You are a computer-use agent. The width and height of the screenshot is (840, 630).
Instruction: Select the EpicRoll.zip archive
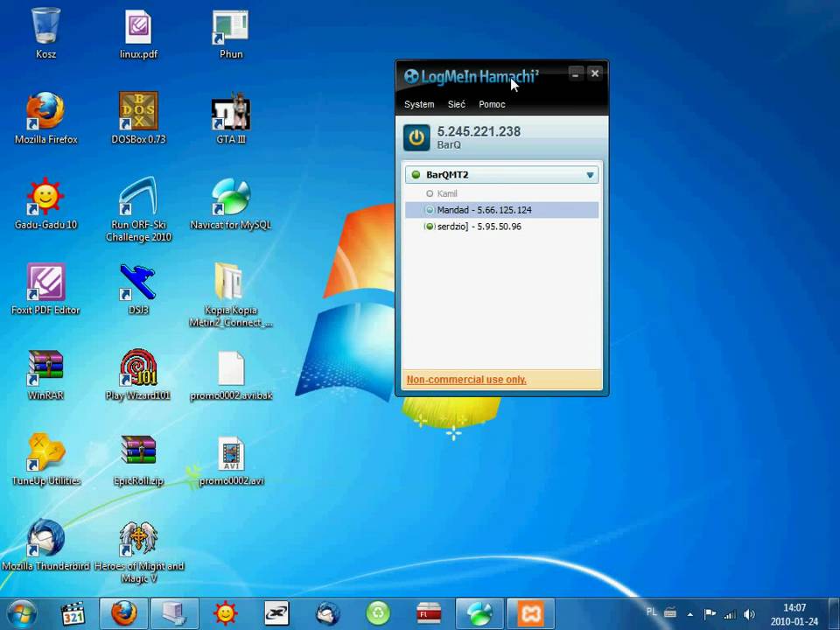(x=138, y=459)
